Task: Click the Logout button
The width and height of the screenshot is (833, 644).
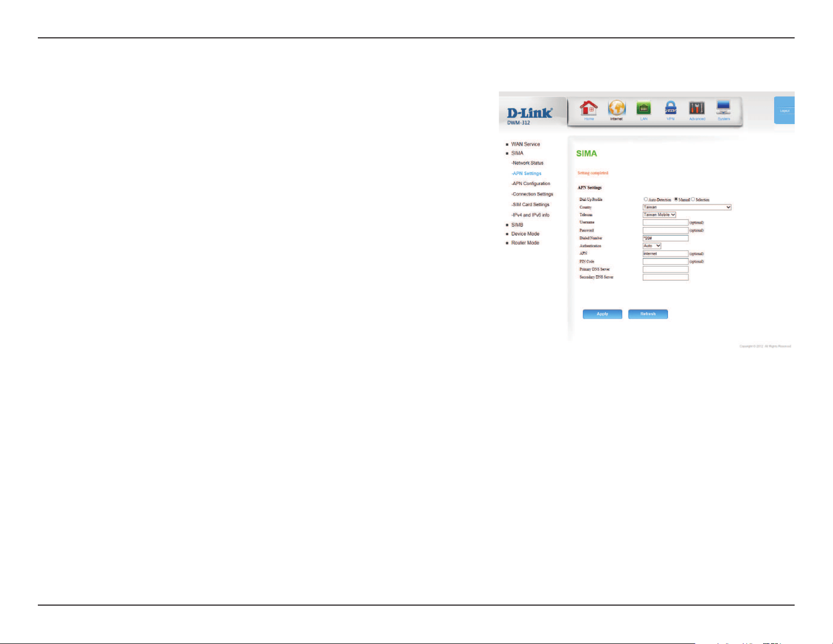Action: coord(784,110)
